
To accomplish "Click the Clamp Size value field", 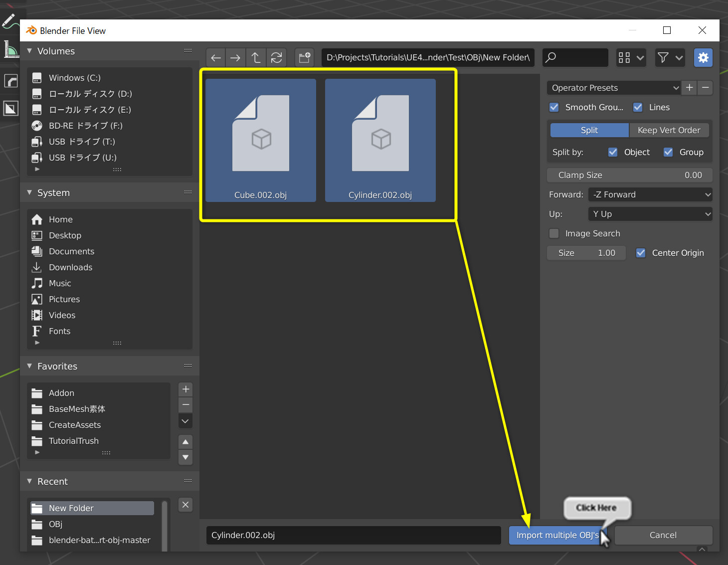I will pos(630,175).
